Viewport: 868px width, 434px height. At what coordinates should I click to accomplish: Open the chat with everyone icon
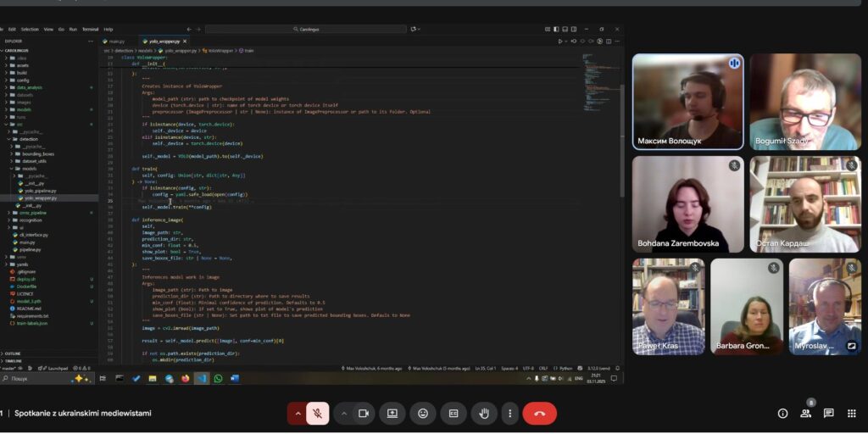coord(829,414)
